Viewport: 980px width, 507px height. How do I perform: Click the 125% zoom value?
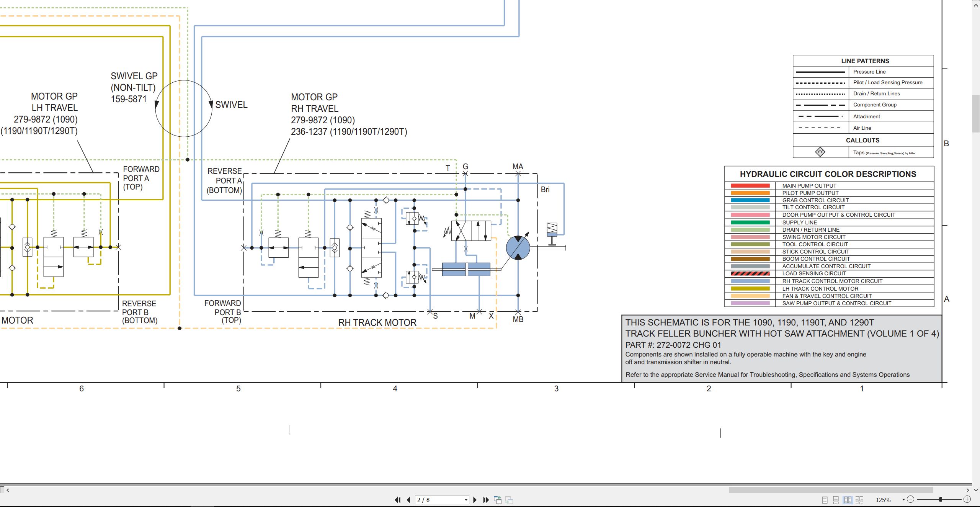883,500
